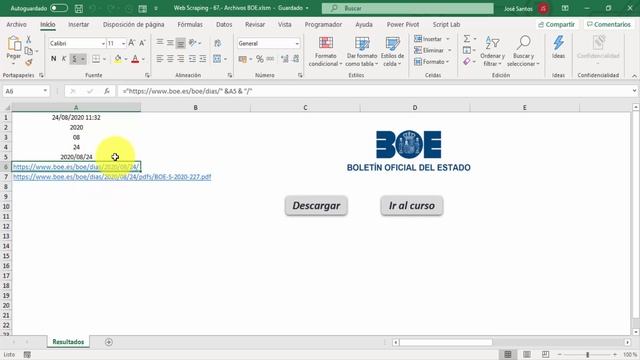Screen dimensions: 640x360
Task: Click the wrap text icon
Action: pyautogui.click(x=218, y=43)
